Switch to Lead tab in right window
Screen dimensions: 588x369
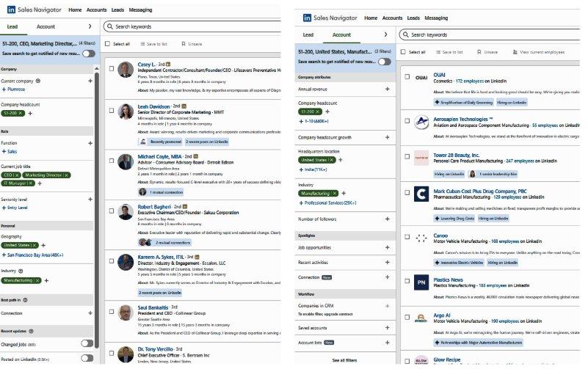tap(308, 34)
